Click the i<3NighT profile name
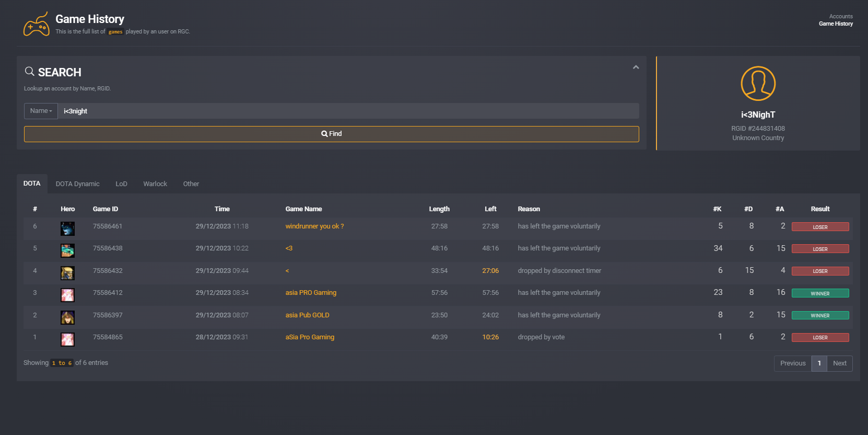This screenshot has width=868, height=435. point(758,115)
